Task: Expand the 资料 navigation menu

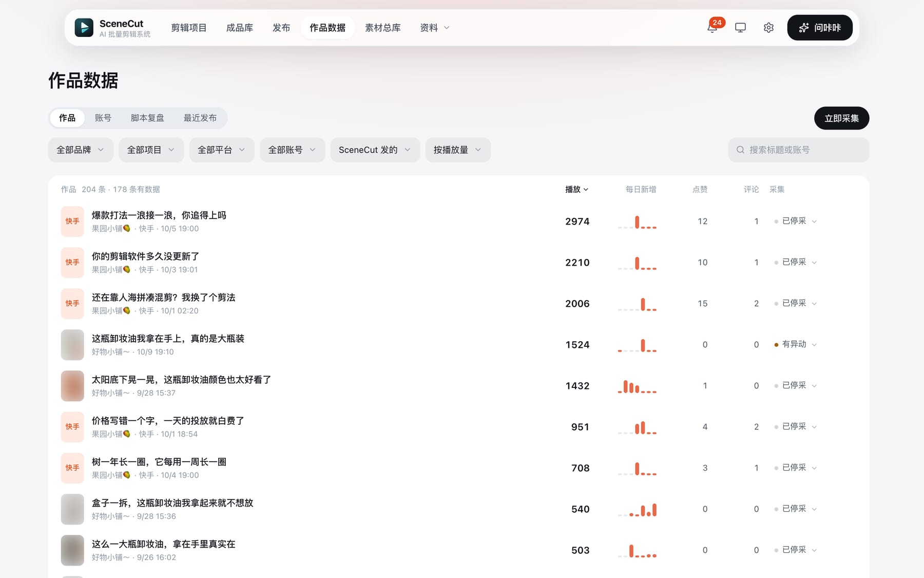Action: [435, 28]
